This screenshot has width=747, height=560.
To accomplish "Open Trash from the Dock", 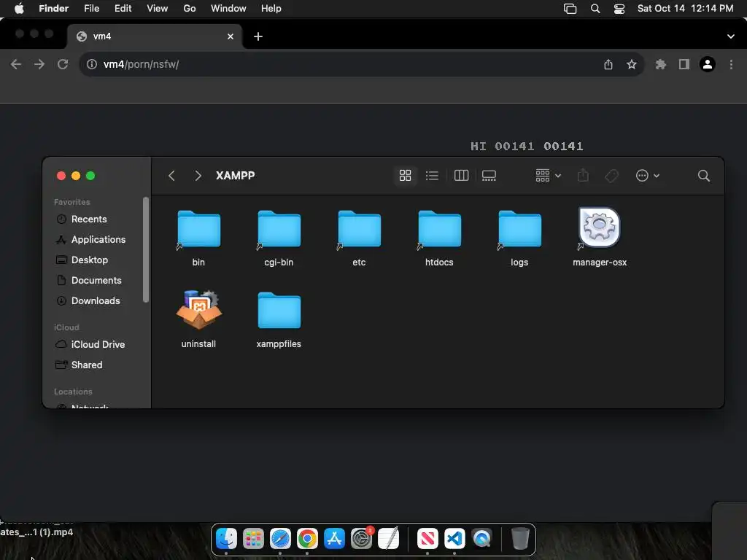I will click(520, 539).
